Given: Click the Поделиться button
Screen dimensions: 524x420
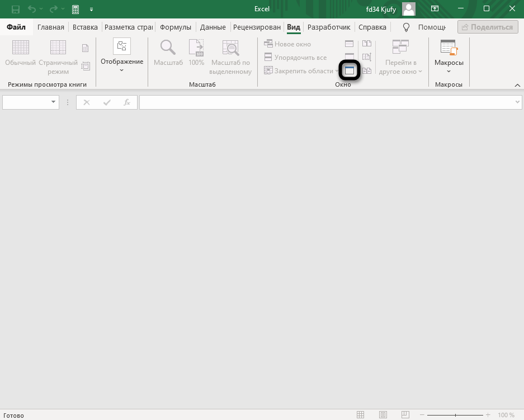Looking at the screenshot, I should (488, 27).
